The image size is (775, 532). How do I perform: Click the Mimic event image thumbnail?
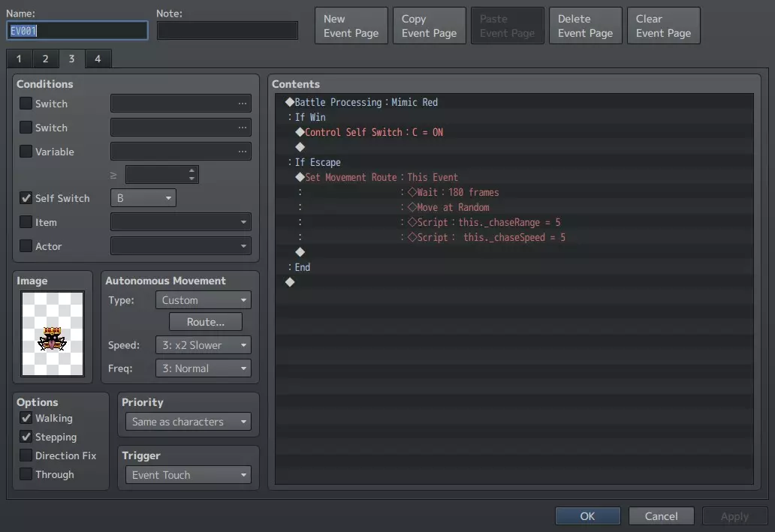(x=53, y=334)
